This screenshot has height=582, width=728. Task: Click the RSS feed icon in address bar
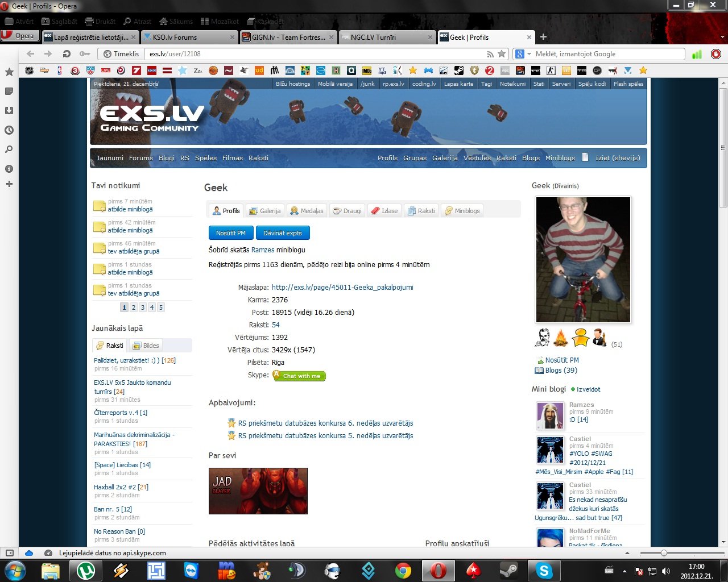pos(490,54)
